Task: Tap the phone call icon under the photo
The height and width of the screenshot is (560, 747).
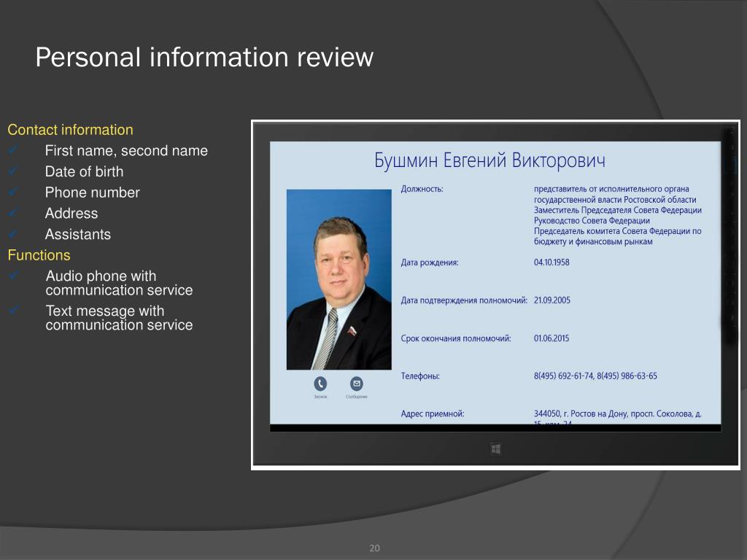Action: (x=320, y=384)
